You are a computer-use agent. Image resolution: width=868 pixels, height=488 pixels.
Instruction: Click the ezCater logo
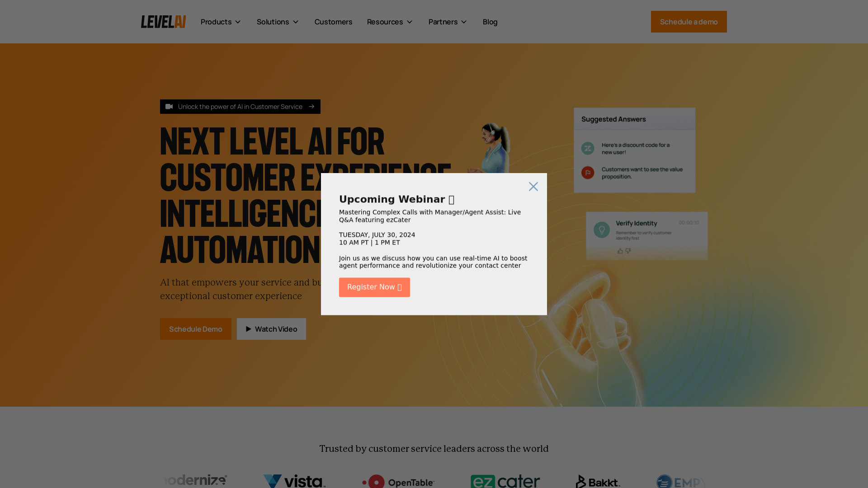pyautogui.click(x=505, y=481)
